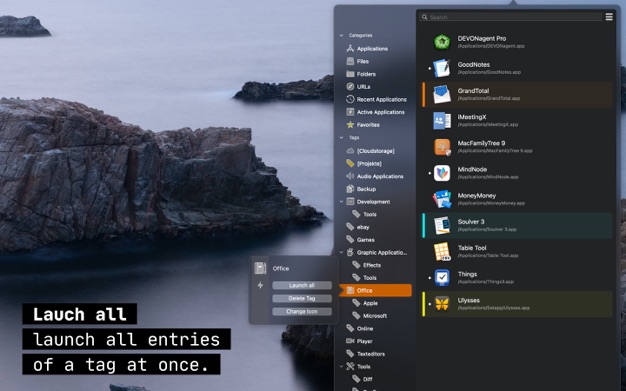Click the Office icon in the popup
Viewport: 626px width, 391px height.
[260, 268]
